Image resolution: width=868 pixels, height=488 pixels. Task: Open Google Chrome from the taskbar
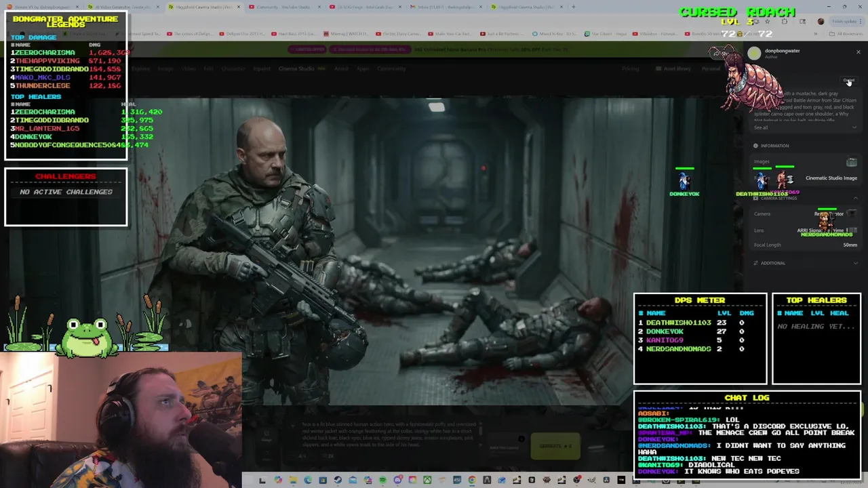pos(472,480)
